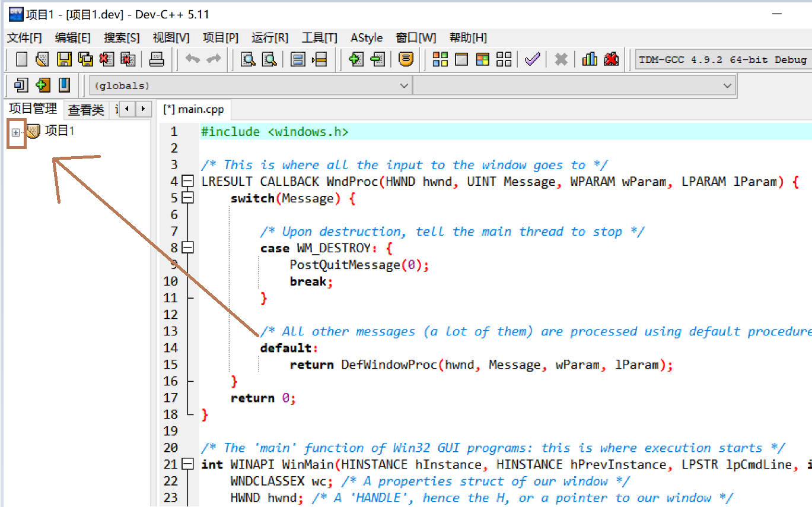Collapse the WM_DESTROY case fold at line 8
Image resolution: width=812 pixels, height=507 pixels.
click(x=187, y=248)
